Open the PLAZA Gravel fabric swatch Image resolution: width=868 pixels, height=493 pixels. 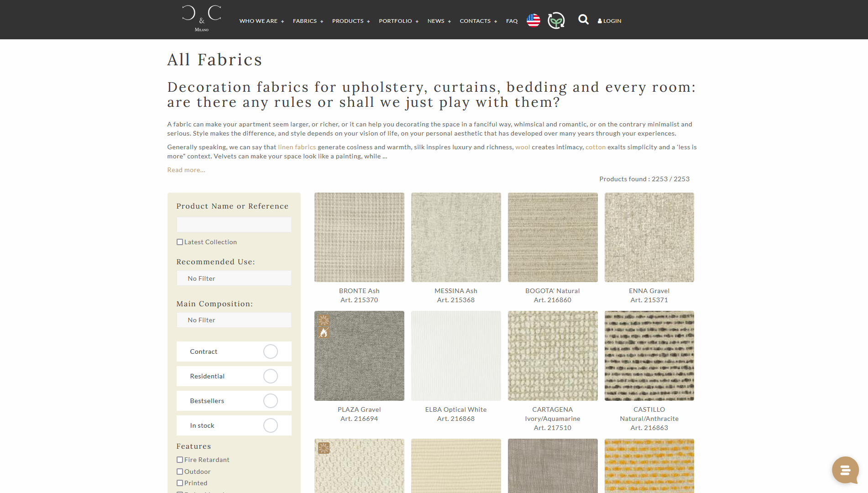tap(359, 356)
